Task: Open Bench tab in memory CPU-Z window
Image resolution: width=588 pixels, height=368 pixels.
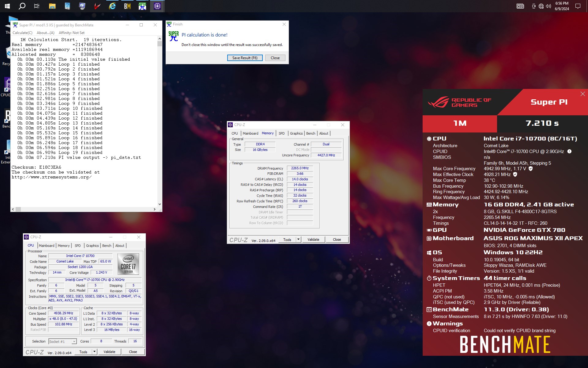Action: 311,133
